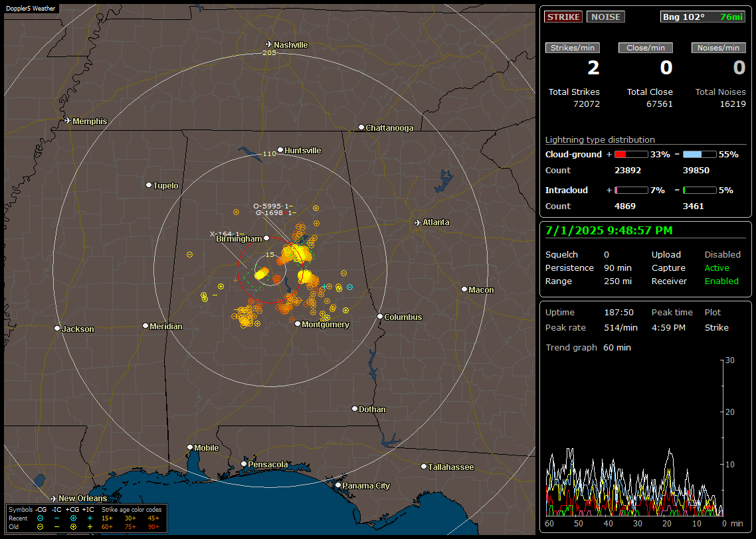Screen dimensions: 756x539
Task: Click the Plot value Strike
Action: 716,327
